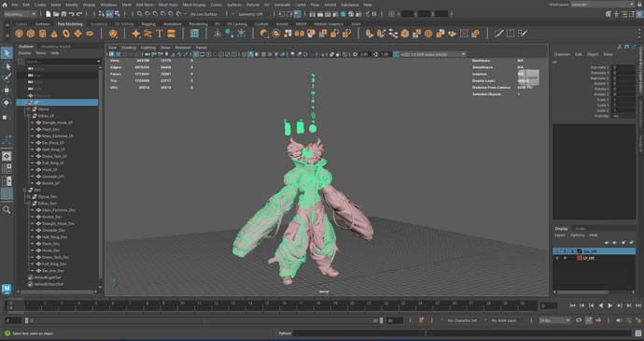
Task: Create a polygon cone from the shelf
Action: point(54,34)
